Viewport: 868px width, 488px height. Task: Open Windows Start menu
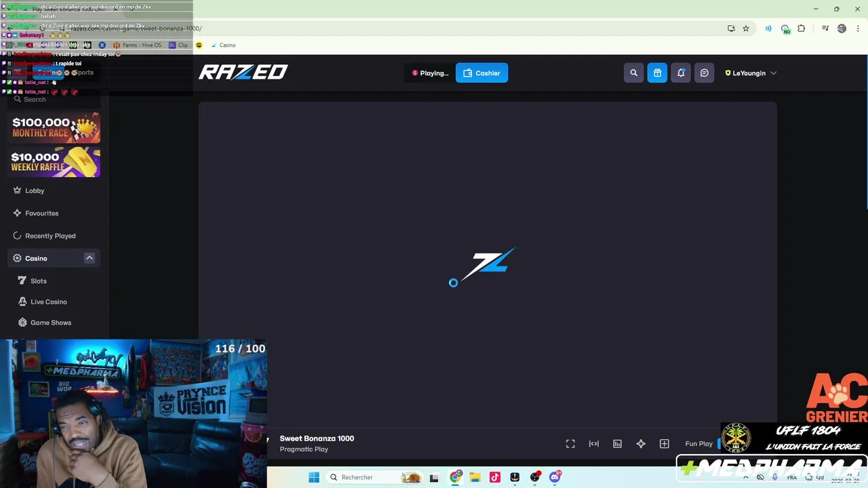click(x=313, y=477)
